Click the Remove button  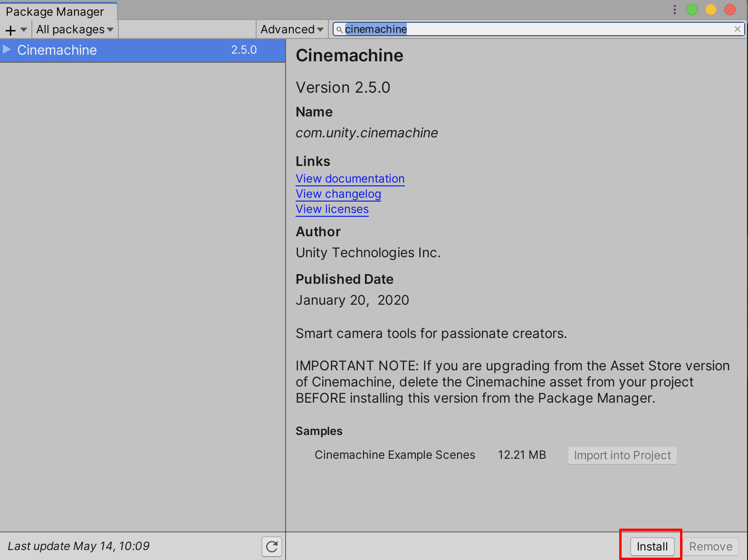710,547
